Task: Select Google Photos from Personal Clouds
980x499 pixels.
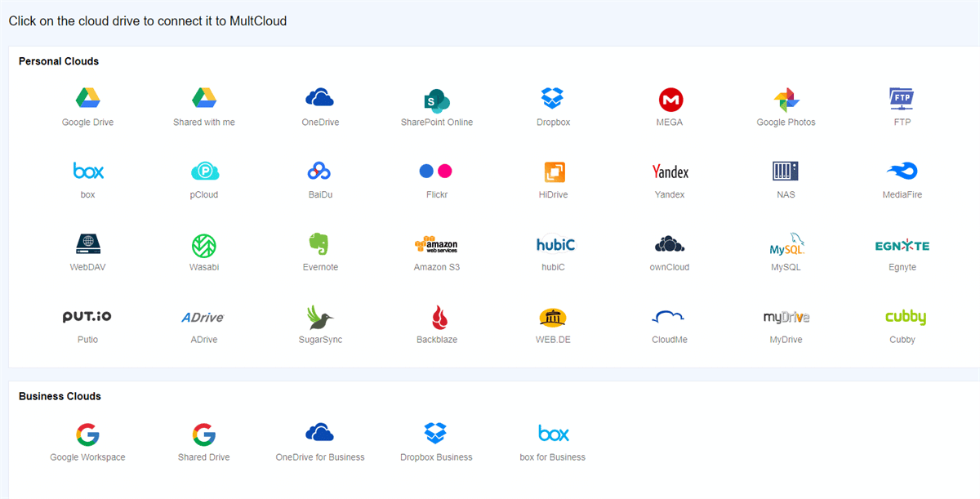Action: click(786, 100)
